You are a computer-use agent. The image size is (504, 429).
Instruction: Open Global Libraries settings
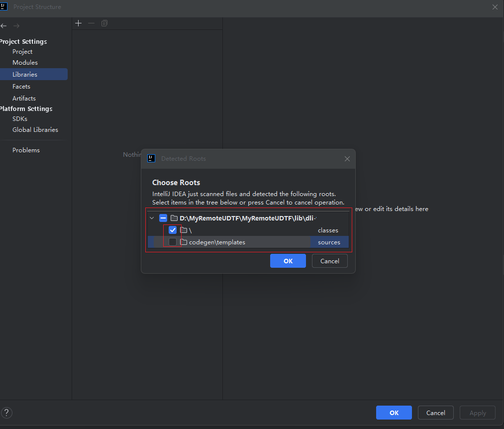35,130
